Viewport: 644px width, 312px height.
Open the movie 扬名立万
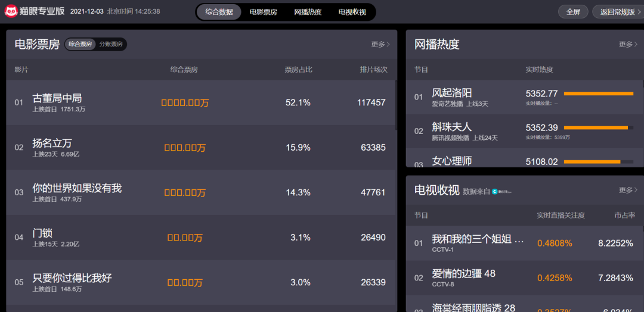(52, 143)
